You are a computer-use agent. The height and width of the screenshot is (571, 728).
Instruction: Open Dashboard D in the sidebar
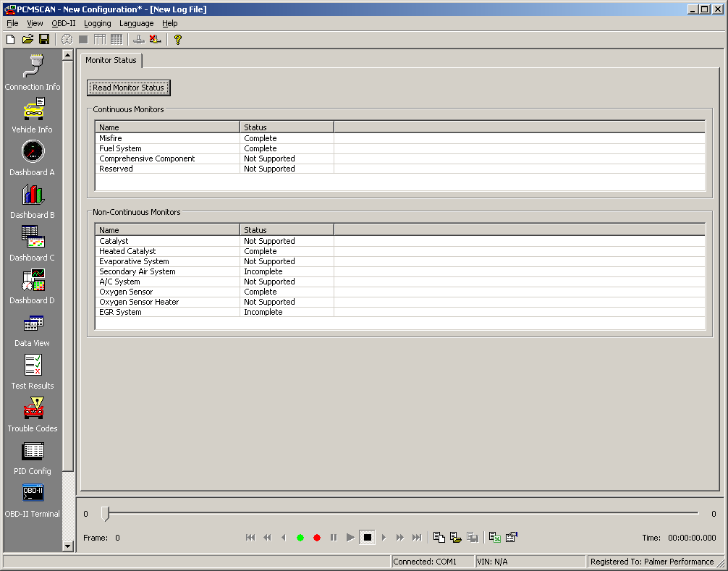click(33, 286)
